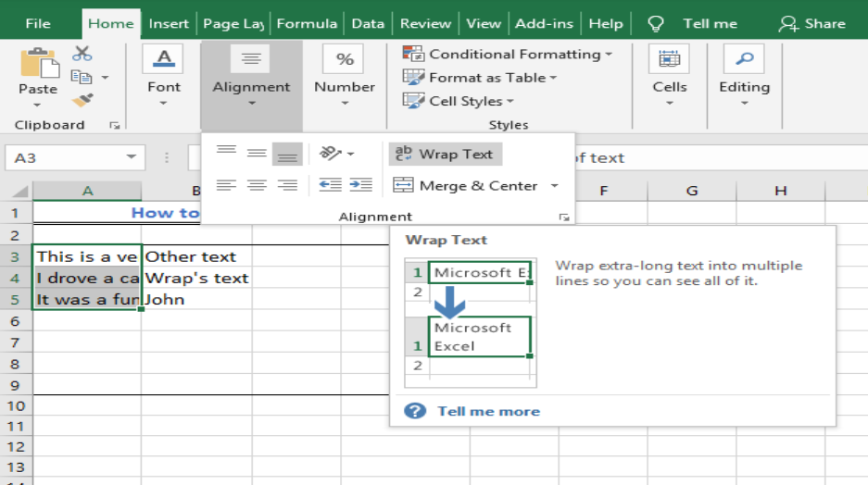
Task: Click the blue question mark help icon
Action: (x=415, y=411)
